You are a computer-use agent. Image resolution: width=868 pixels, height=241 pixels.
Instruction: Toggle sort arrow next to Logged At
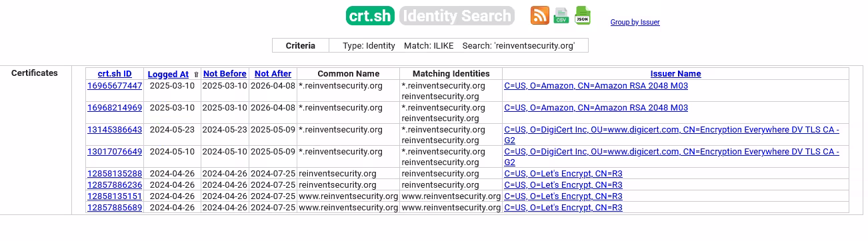[196, 75]
